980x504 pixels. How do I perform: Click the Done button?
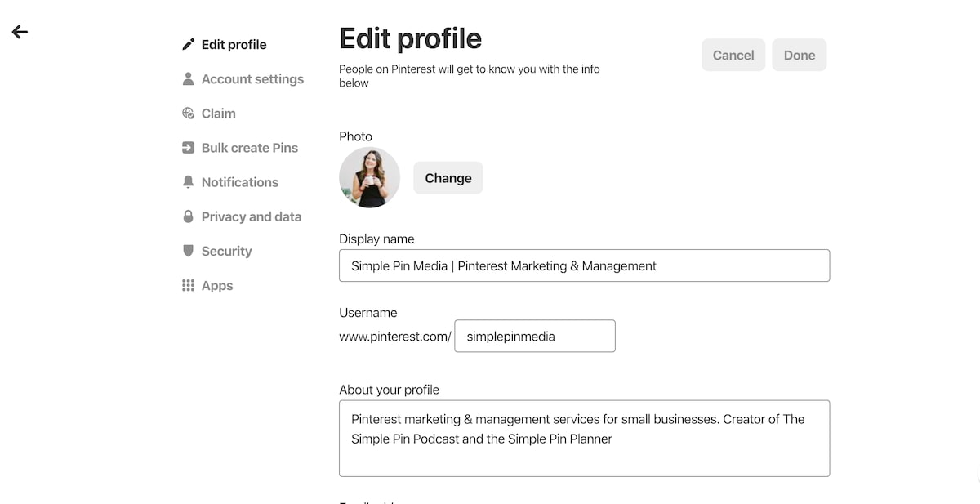799,55
